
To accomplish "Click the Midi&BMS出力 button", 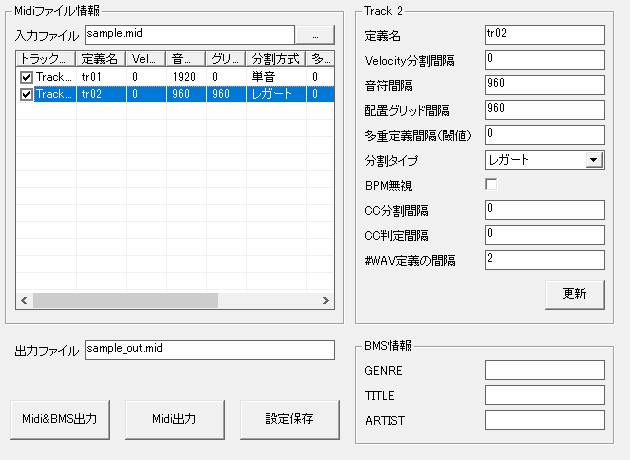I will pyautogui.click(x=60, y=419).
